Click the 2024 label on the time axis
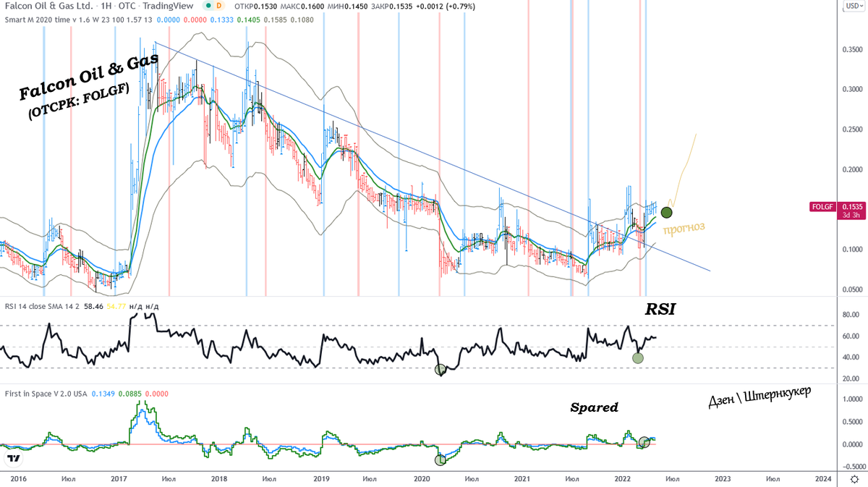This screenshot has width=868, height=487. (x=823, y=479)
